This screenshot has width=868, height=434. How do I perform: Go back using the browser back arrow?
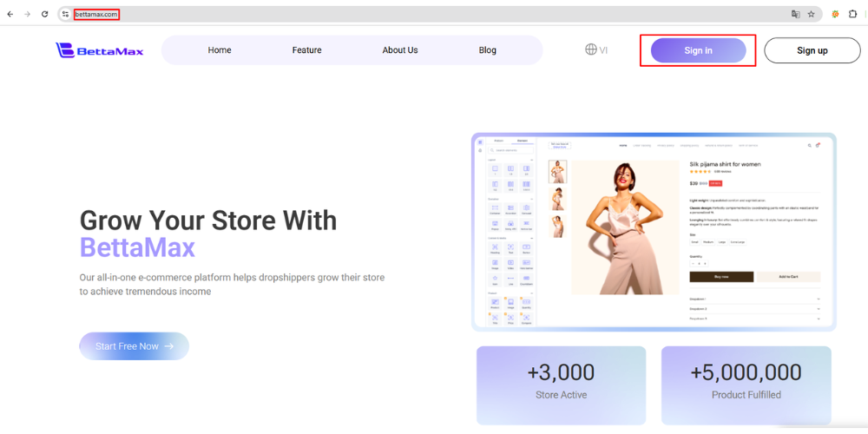point(10,15)
